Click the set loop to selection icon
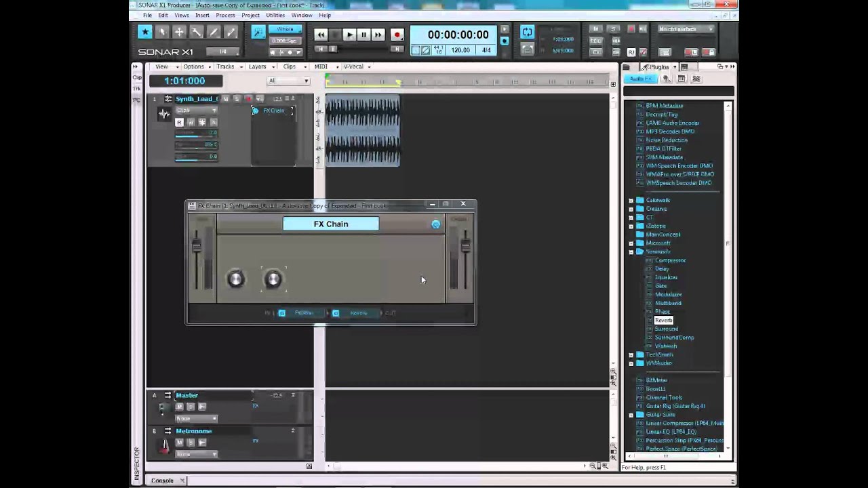 click(x=527, y=49)
